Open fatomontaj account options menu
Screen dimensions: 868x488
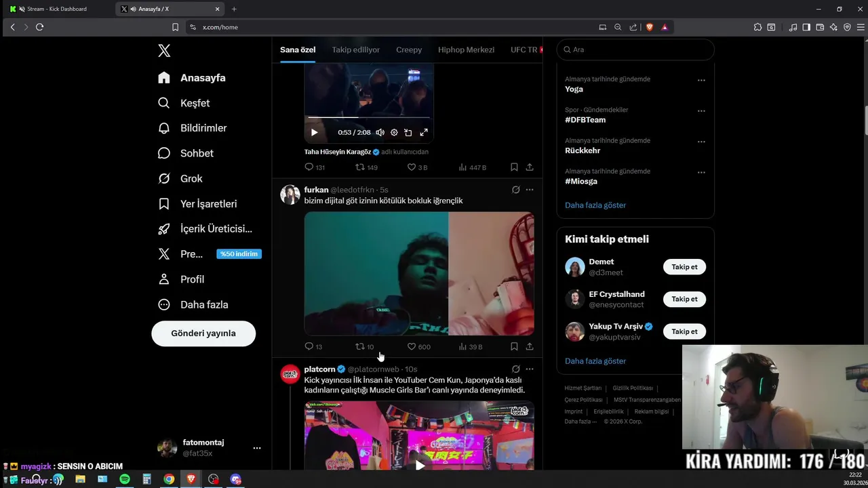[257, 448]
